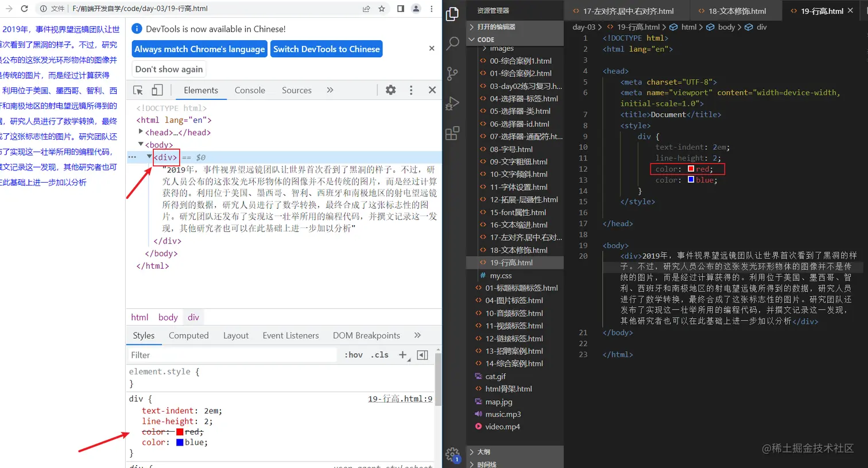The height and width of the screenshot is (468, 868).
Task: Select html in the DevTools element breadcrumb
Action: click(139, 317)
